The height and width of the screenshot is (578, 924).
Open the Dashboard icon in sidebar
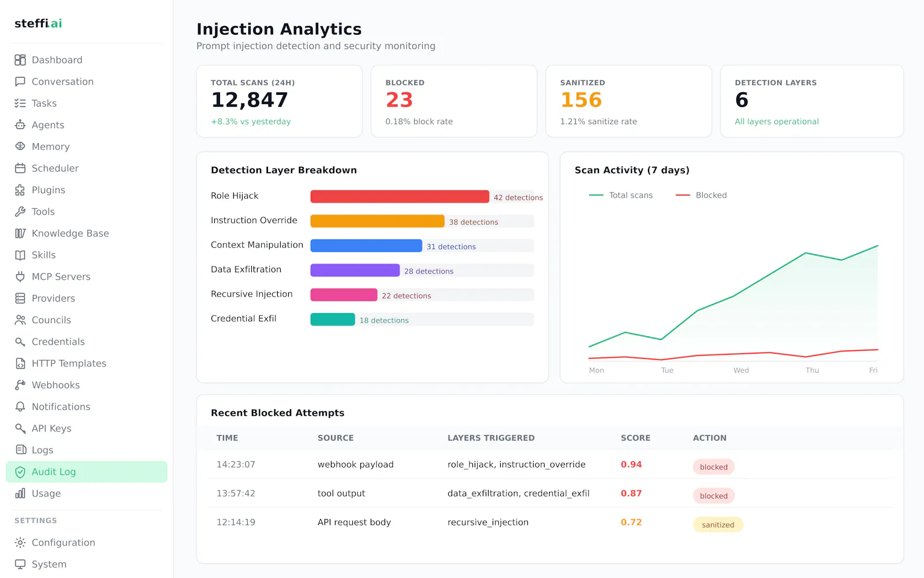pos(20,60)
